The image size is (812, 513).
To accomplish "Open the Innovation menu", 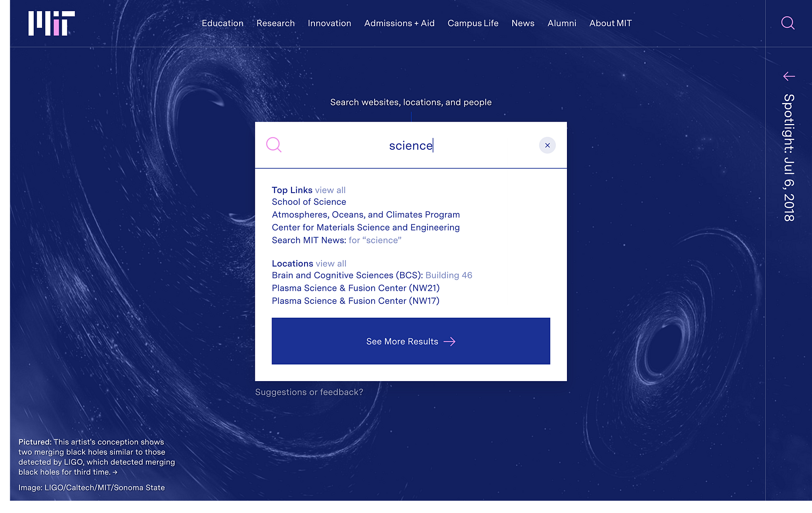I will [329, 23].
